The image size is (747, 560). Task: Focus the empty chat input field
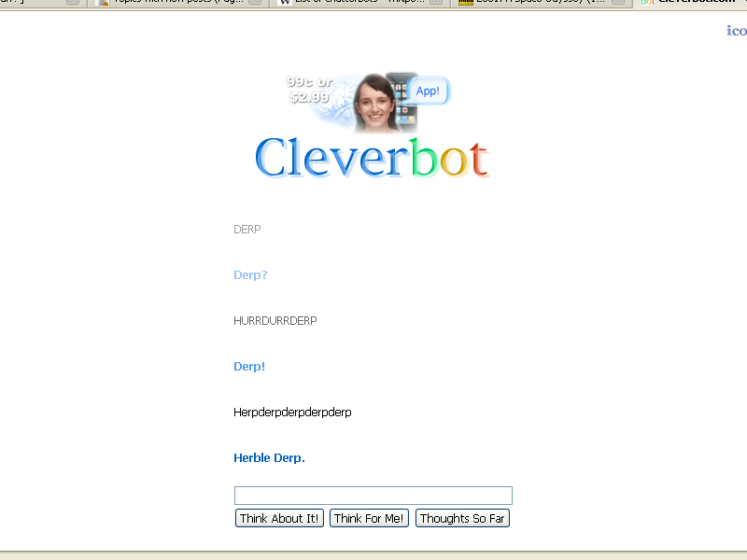coord(373,496)
